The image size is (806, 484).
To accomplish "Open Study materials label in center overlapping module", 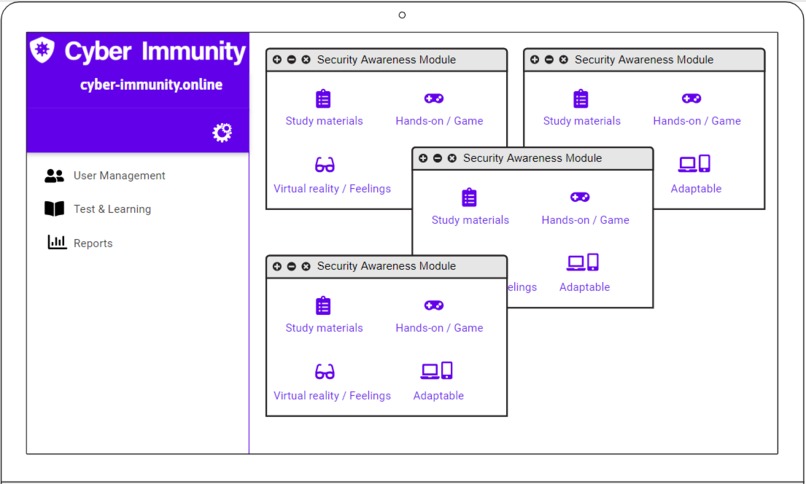I will 470,220.
